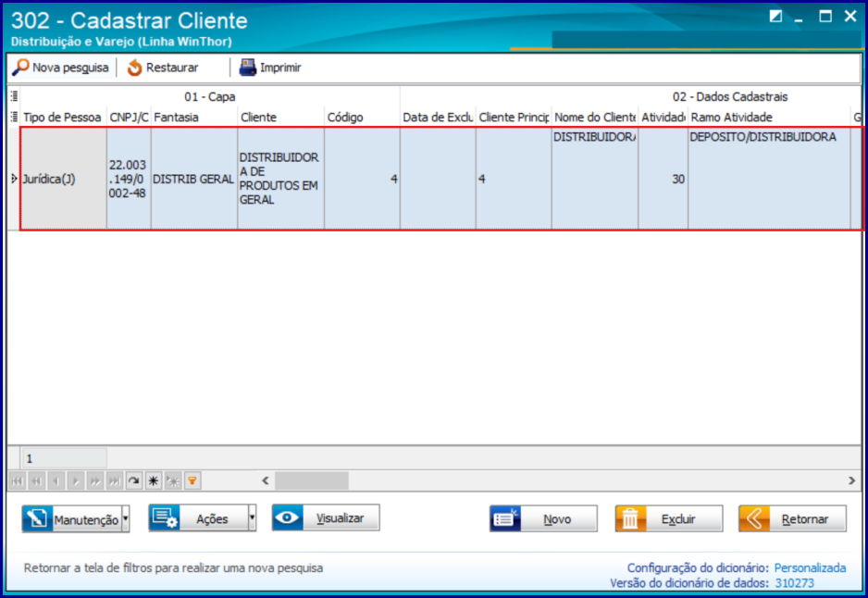Viewport: 868px width, 598px height.
Task: Click the window style icon left of minimize
Action: tap(775, 16)
